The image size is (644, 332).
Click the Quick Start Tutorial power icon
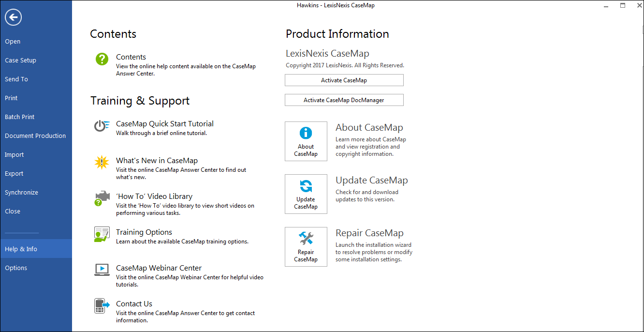point(102,126)
